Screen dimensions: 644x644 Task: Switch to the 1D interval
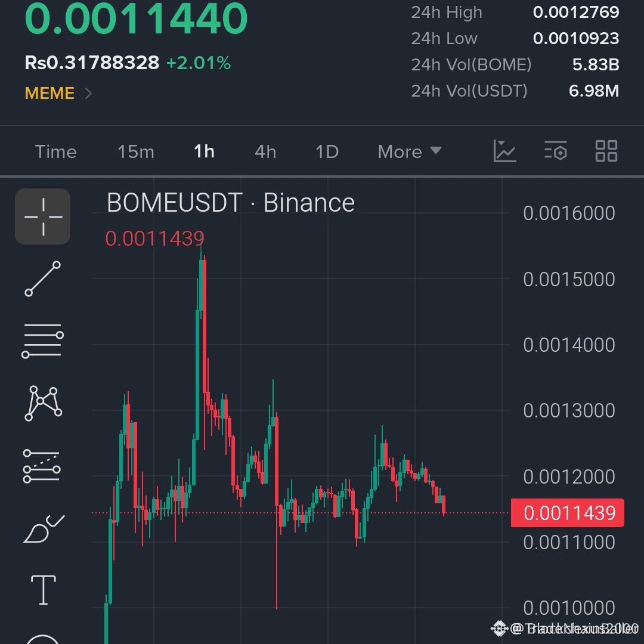point(327,152)
